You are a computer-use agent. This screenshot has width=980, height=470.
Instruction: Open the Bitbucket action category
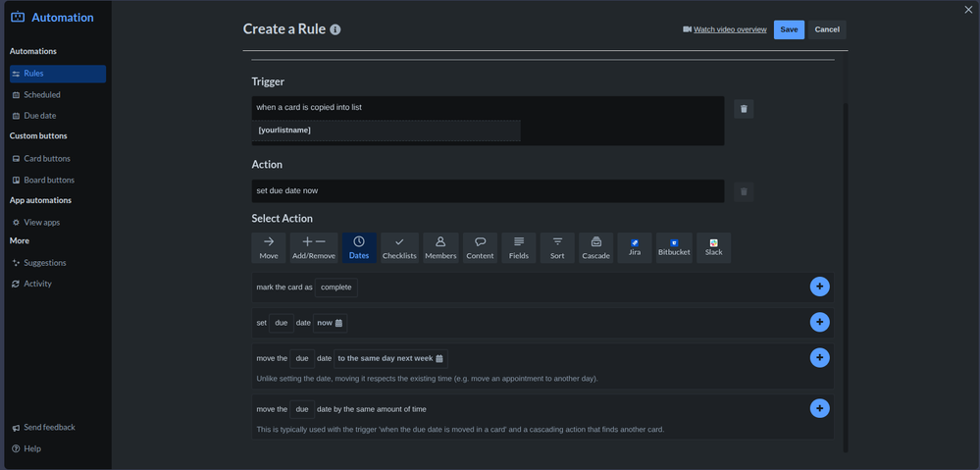[674, 247]
